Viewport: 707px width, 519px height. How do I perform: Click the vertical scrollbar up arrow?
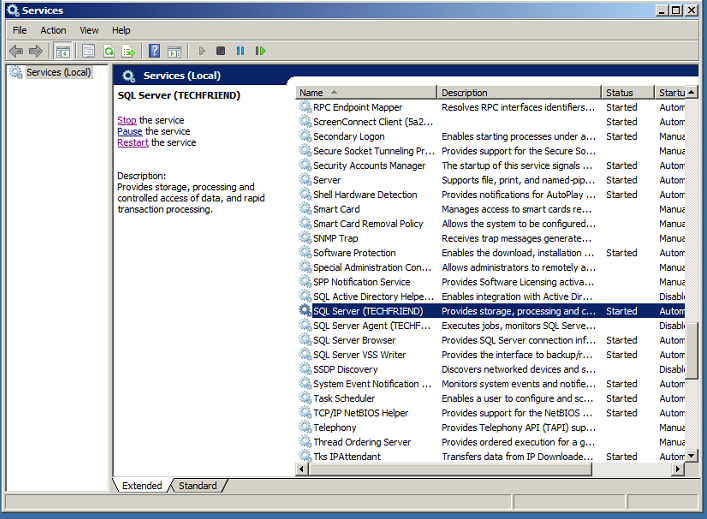691,92
